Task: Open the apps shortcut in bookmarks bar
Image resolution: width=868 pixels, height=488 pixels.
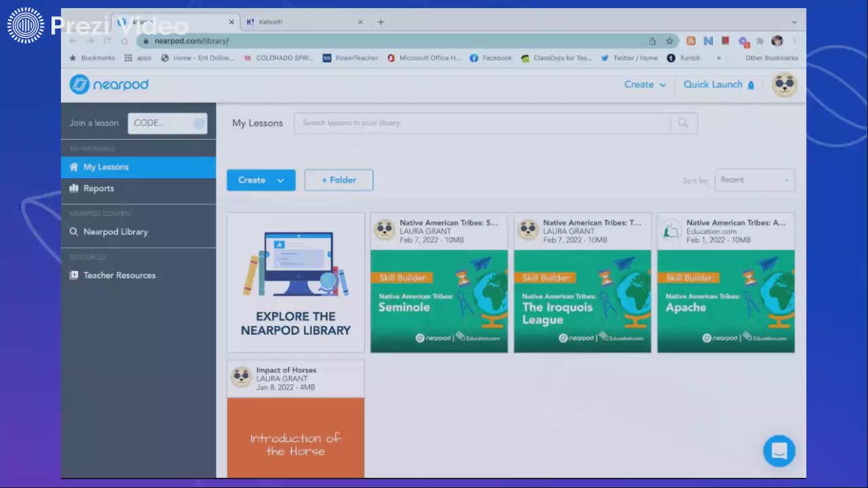Action: pos(138,58)
